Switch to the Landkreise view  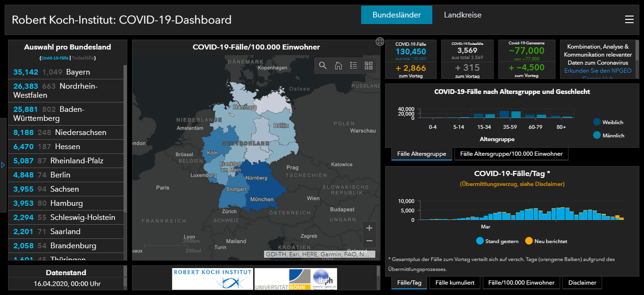coord(463,15)
